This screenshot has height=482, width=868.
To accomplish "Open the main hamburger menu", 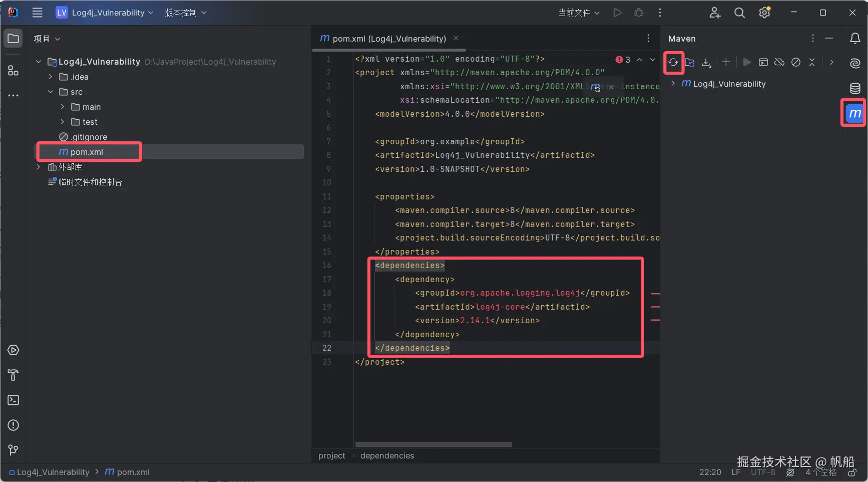I will [38, 13].
